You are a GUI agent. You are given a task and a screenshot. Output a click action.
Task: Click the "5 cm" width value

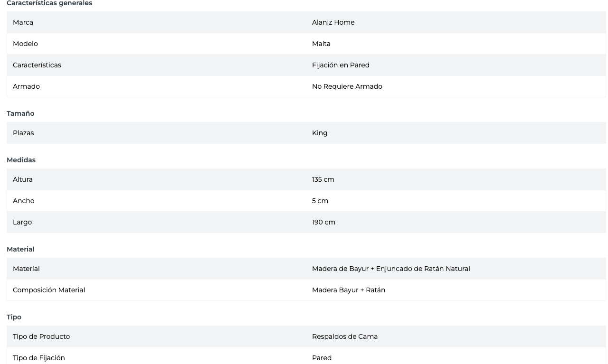tap(320, 201)
